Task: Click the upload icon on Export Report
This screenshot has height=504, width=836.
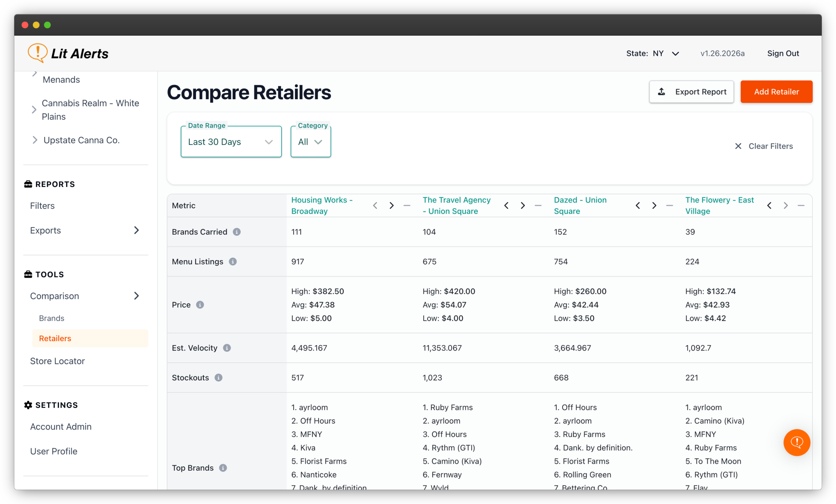Action: click(661, 92)
